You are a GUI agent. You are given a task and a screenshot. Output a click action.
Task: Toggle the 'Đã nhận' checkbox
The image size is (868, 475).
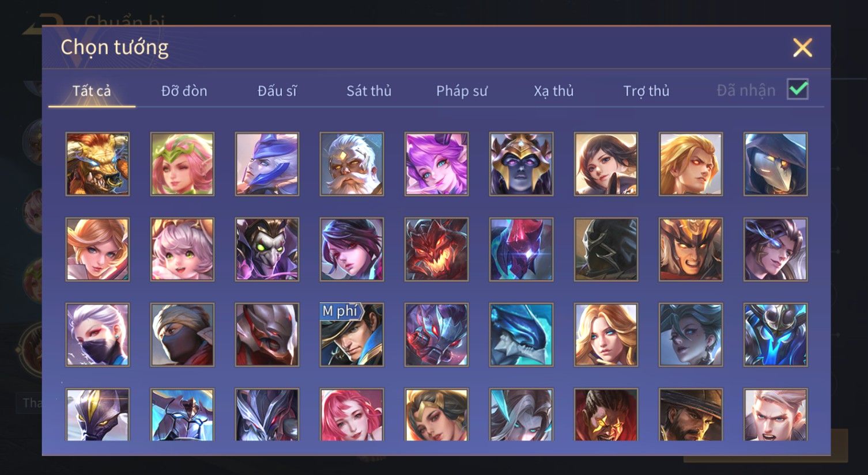click(798, 90)
